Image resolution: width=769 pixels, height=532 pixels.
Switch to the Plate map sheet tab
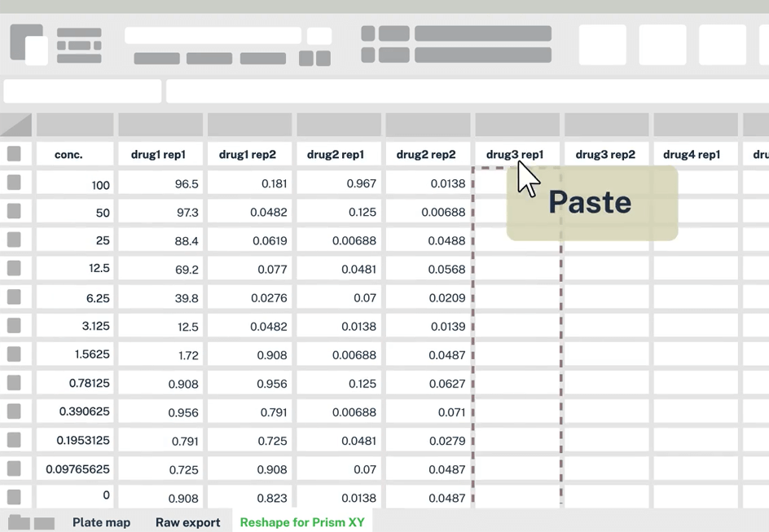coord(101,522)
